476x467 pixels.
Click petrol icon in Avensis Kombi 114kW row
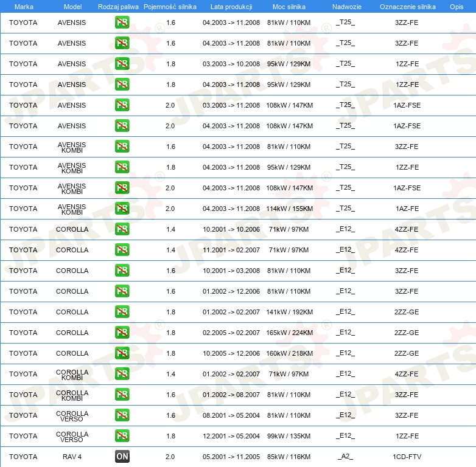pyautogui.click(x=122, y=209)
